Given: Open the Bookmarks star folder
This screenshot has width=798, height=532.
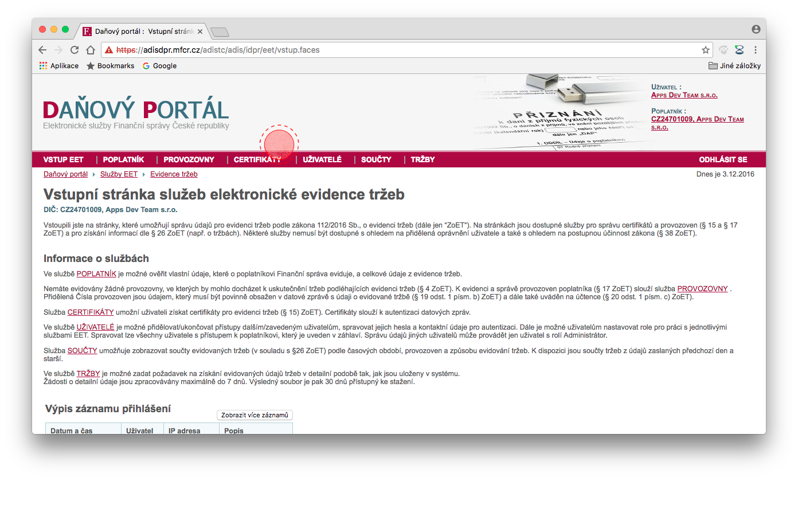Looking at the screenshot, I should coord(110,66).
